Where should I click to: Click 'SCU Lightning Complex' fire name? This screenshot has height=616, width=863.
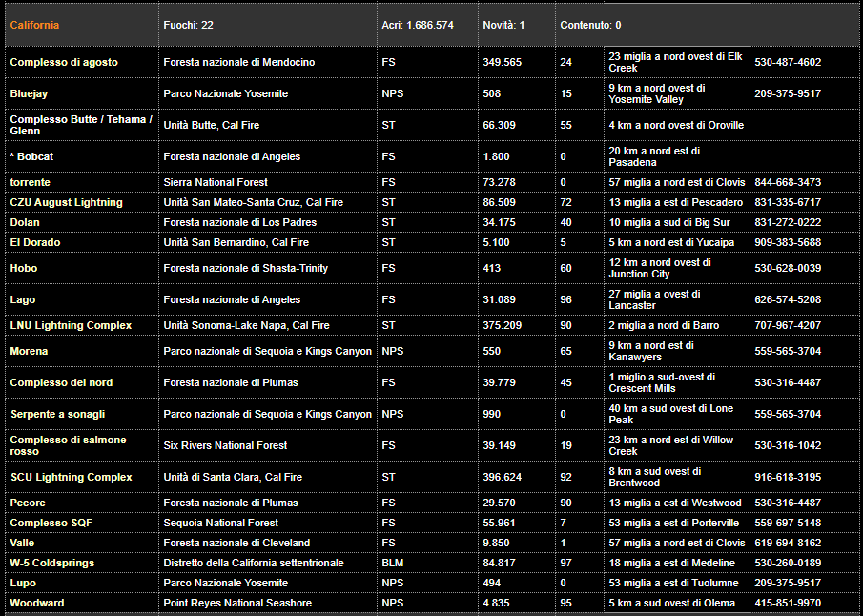pos(72,477)
